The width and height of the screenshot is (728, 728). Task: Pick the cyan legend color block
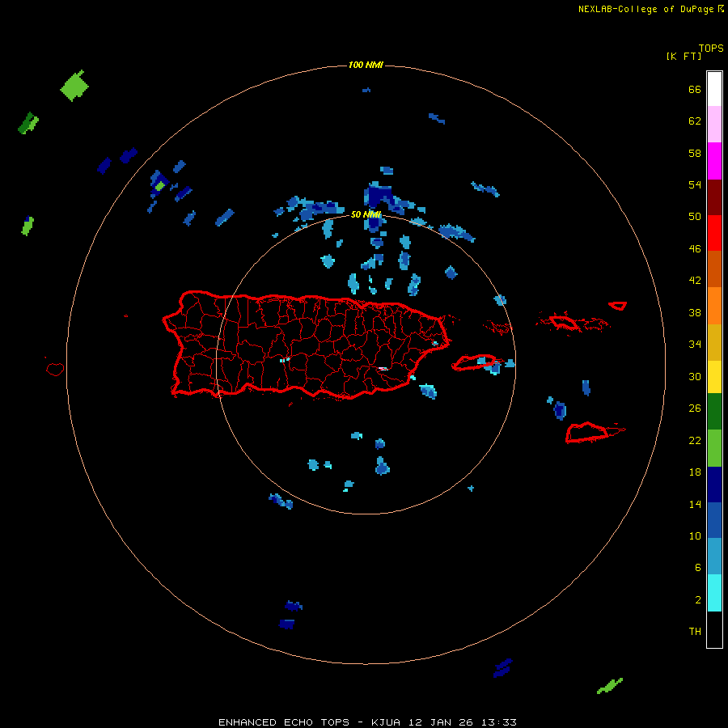point(714,593)
